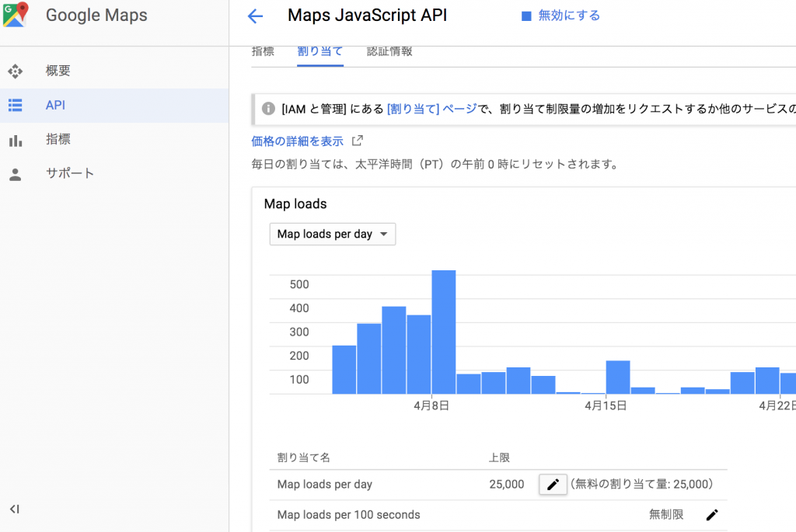Open the Map loads per day dropdown

tap(333, 235)
